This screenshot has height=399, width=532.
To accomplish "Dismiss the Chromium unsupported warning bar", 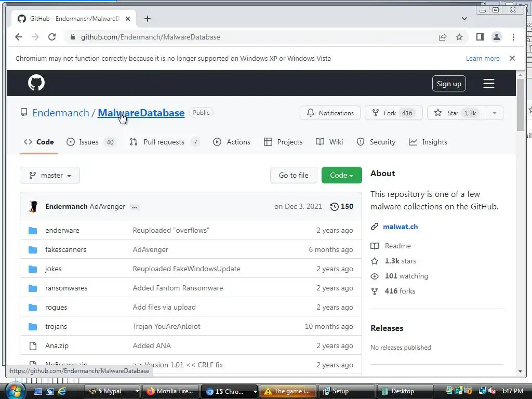I will click(512, 58).
